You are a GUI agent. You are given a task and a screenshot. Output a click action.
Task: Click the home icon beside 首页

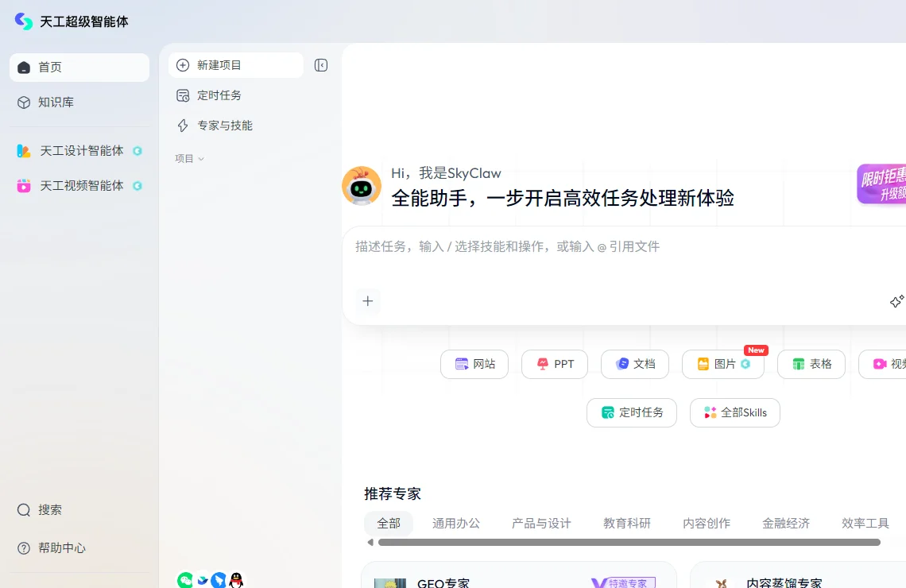click(24, 68)
